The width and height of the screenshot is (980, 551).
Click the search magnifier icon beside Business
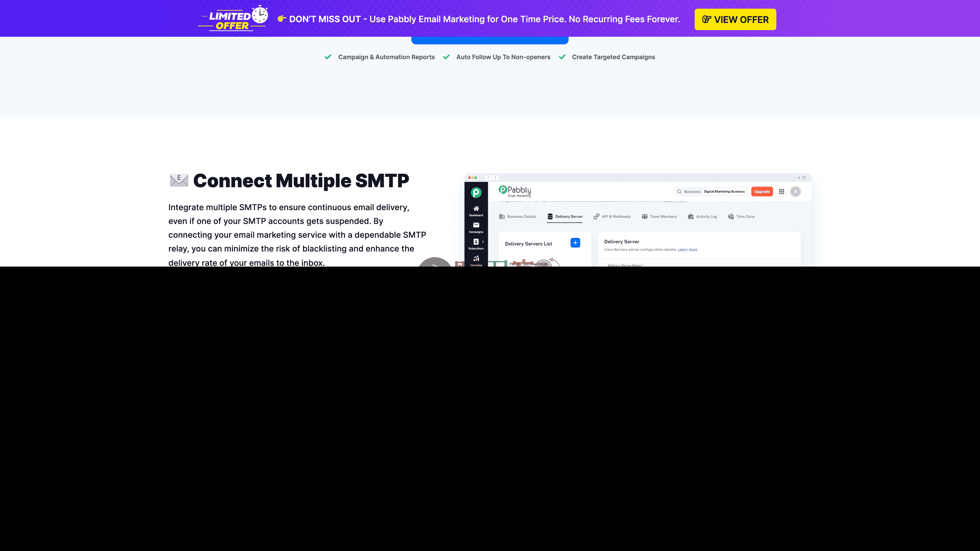[679, 192]
